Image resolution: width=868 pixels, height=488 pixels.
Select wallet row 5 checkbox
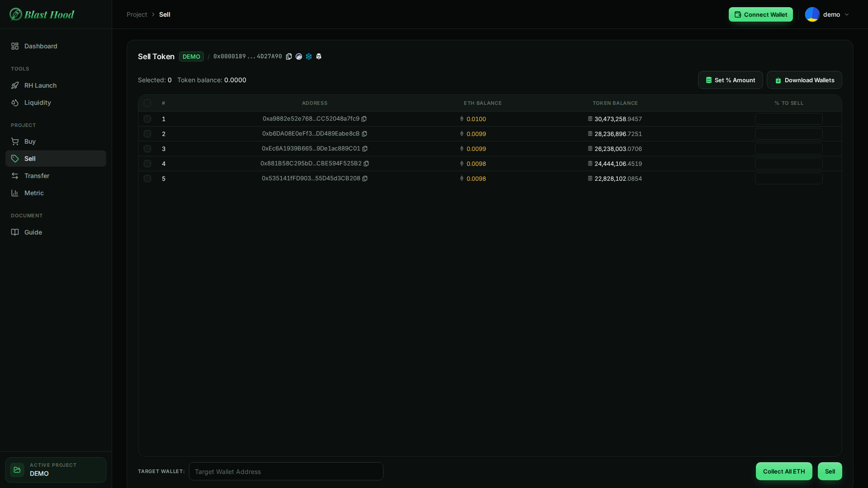(x=147, y=178)
